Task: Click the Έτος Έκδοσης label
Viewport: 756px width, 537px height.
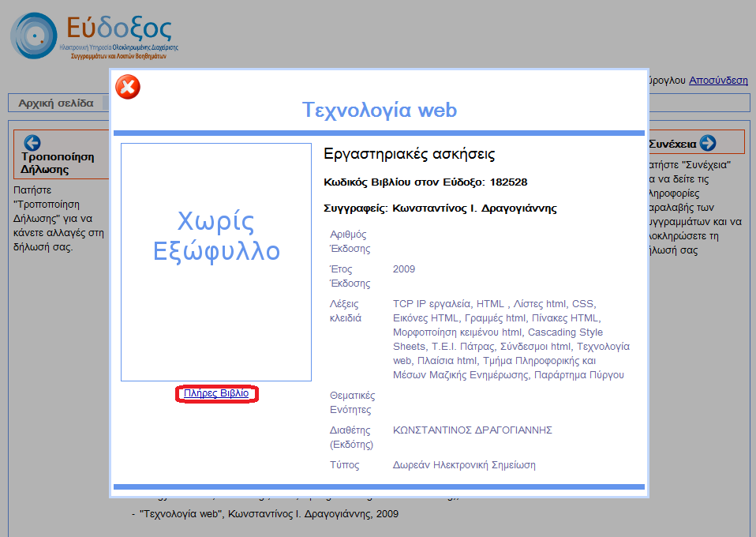Action: pyautogui.click(x=350, y=276)
